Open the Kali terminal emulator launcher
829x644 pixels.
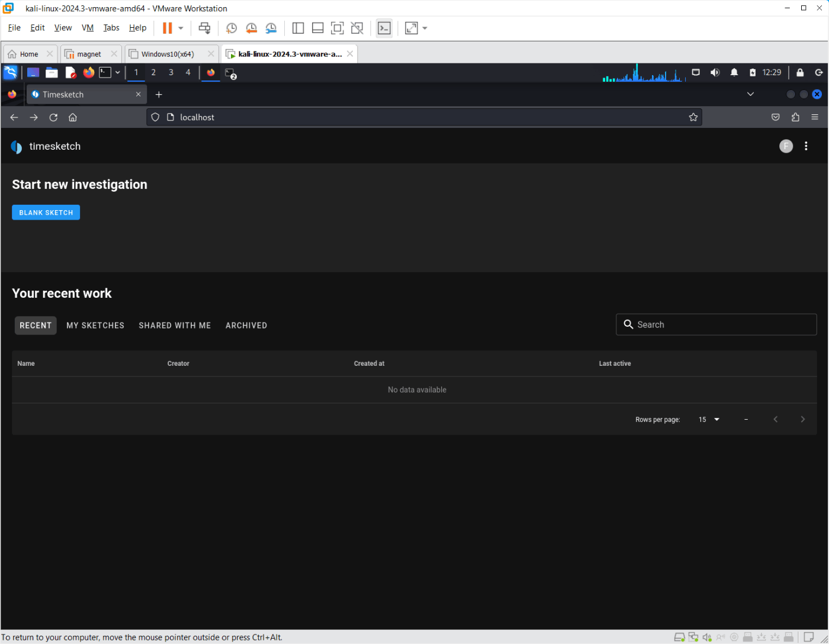click(x=105, y=72)
